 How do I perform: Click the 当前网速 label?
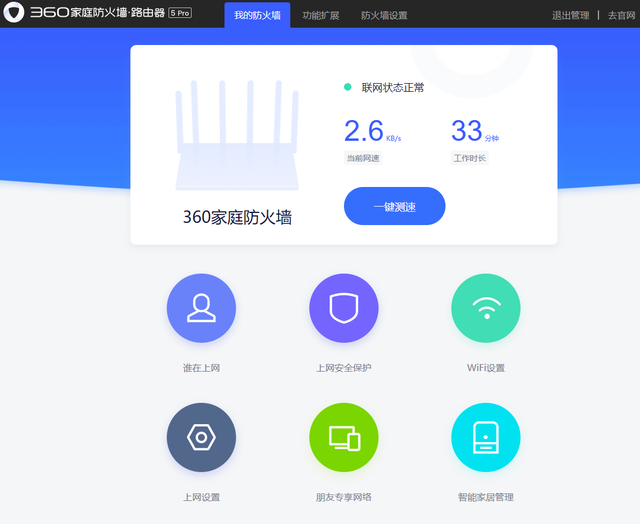(x=363, y=158)
